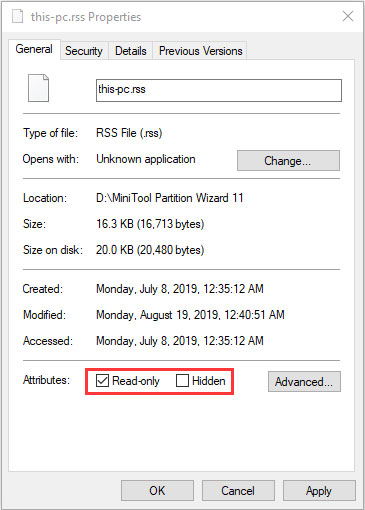Click the large blank document icon
Screen dimensions: 365x510
point(38,88)
